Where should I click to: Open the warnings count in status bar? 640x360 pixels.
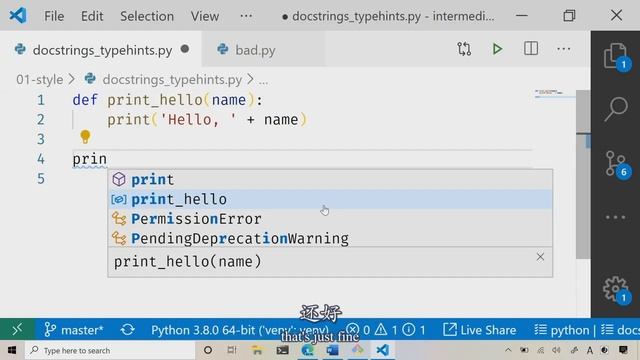coord(386,330)
